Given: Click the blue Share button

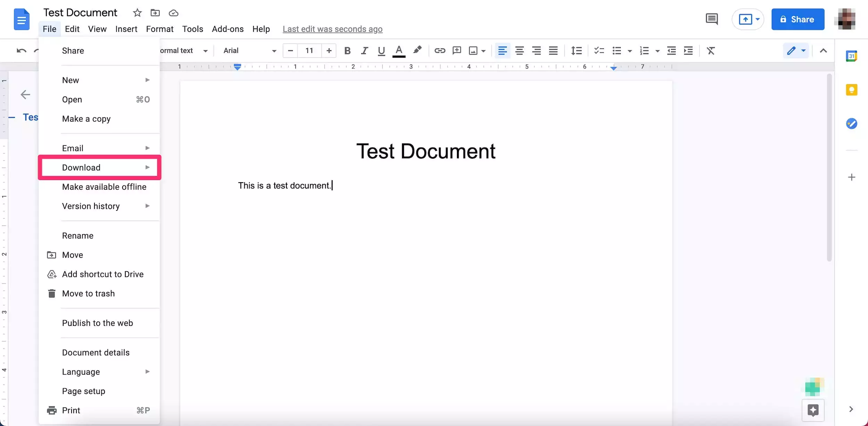Looking at the screenshot, I should click(798, 19).
